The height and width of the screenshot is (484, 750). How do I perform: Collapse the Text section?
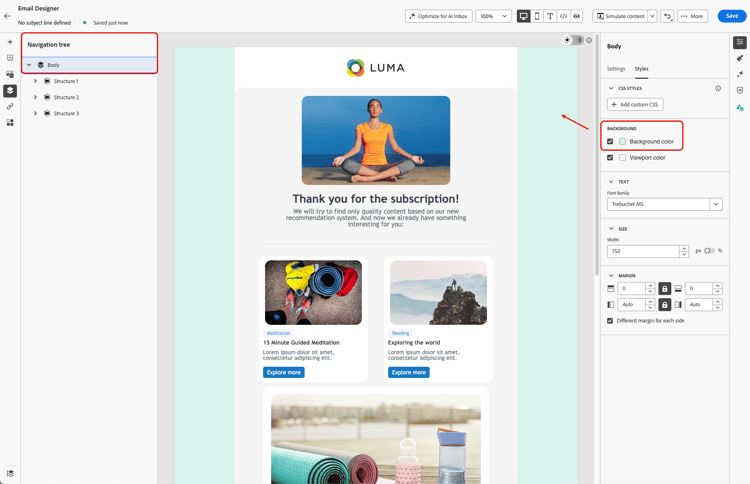[x=611, y=182]
